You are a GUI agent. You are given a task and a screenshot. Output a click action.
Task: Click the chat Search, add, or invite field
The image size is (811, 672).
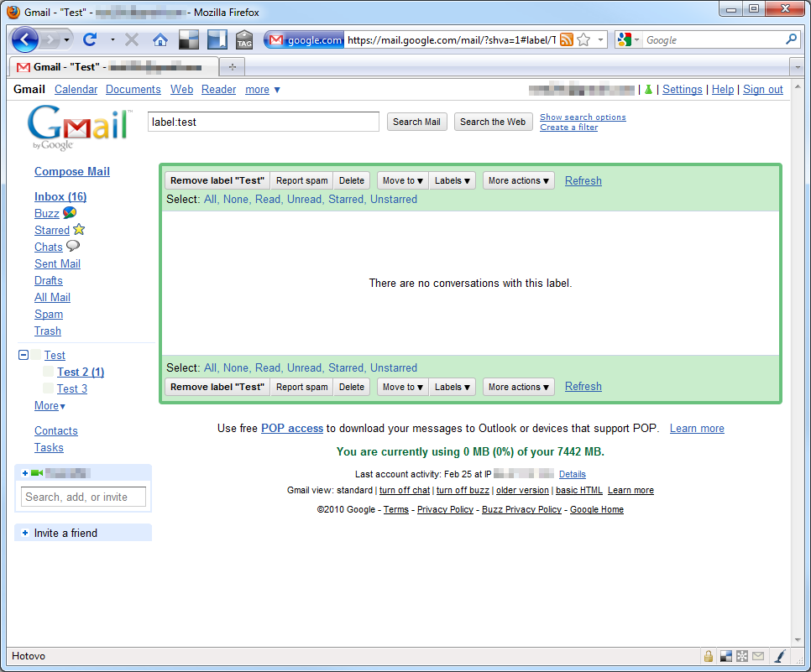pos(83,497)
